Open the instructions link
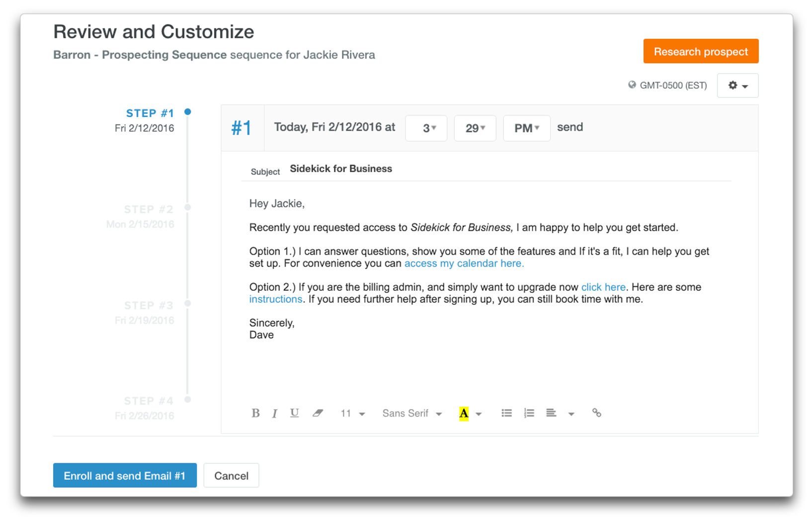The width and height of the screenshot is (812, 524). click(x=275, y=299)
